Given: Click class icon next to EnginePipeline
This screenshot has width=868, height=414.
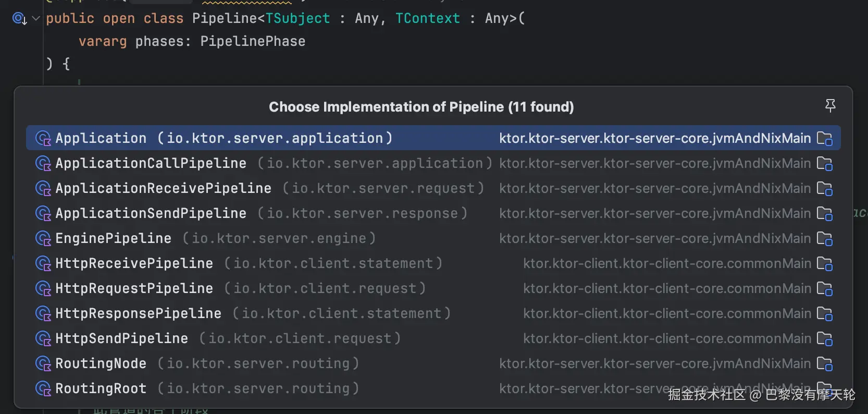Looking at the screenshot, I should tap(43, 239).
